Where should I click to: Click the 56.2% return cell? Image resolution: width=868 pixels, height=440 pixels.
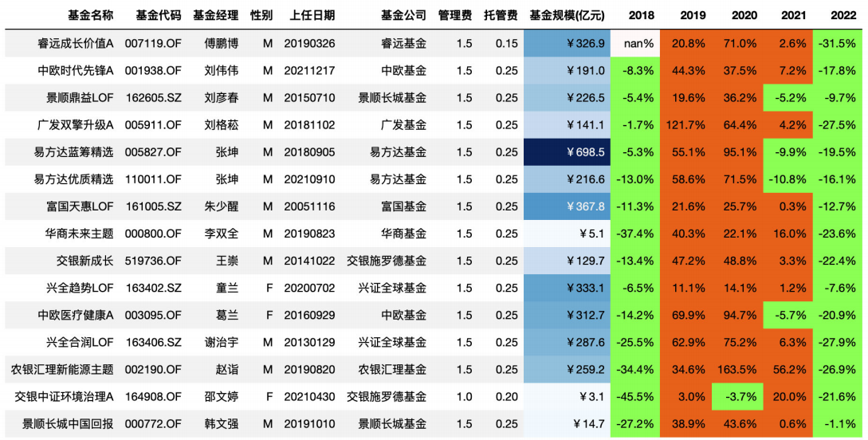click(788, 370)
